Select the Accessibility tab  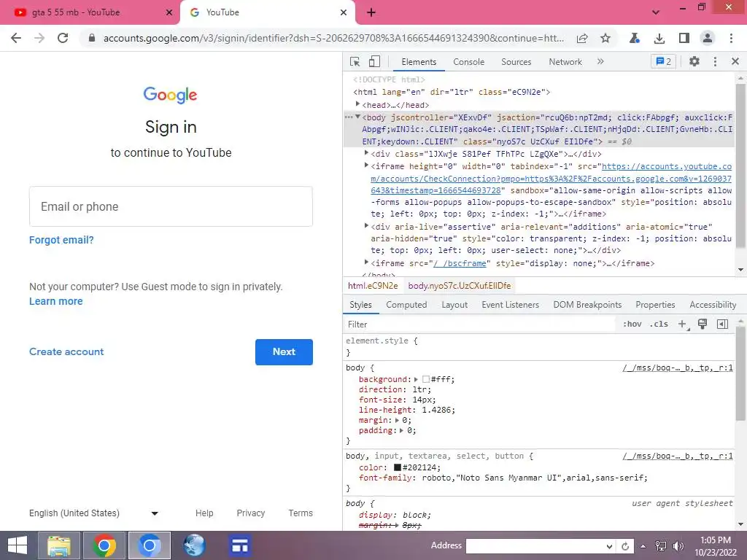[713, 305]
